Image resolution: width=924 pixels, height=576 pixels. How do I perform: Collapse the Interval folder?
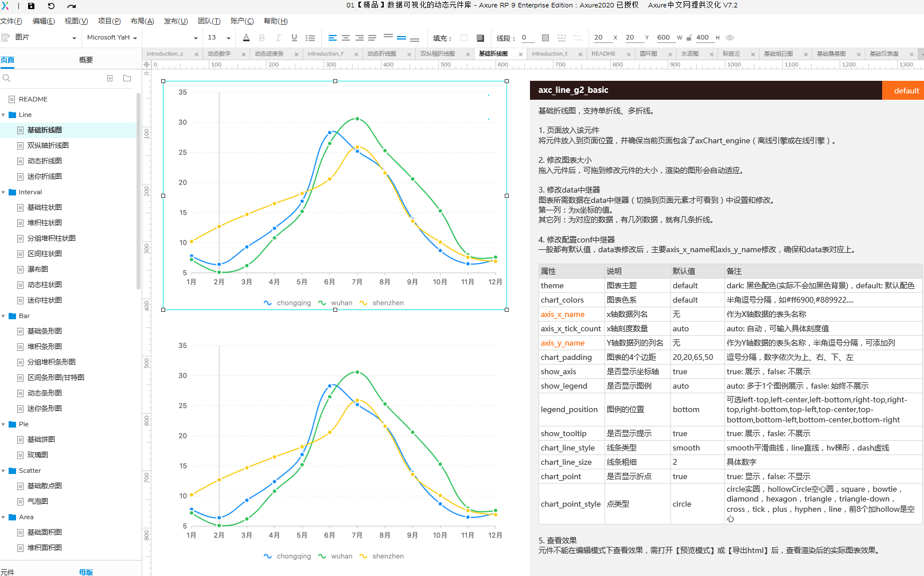point(3,192)
